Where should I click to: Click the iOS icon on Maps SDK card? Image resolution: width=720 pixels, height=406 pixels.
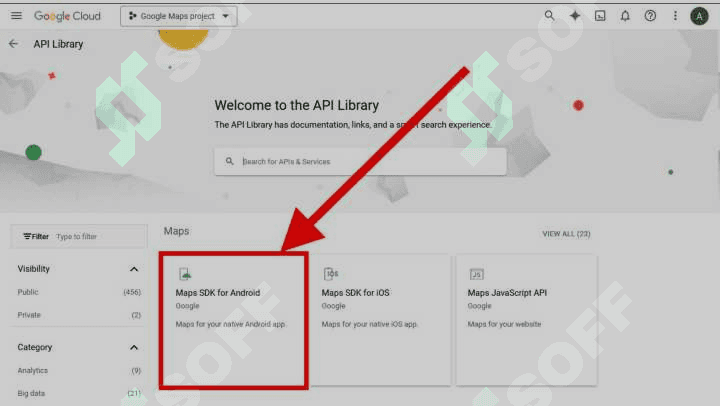(331, 274)
